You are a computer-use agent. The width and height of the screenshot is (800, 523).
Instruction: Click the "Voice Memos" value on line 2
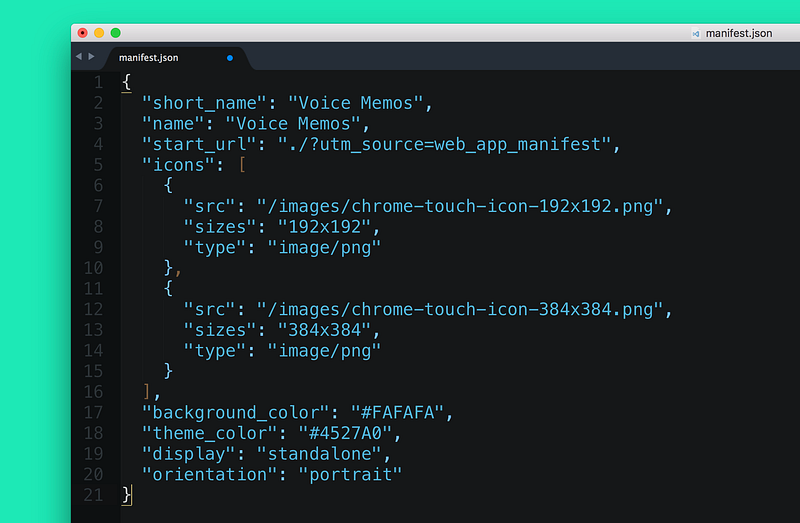pyautogui.click(x=356, y=103)
